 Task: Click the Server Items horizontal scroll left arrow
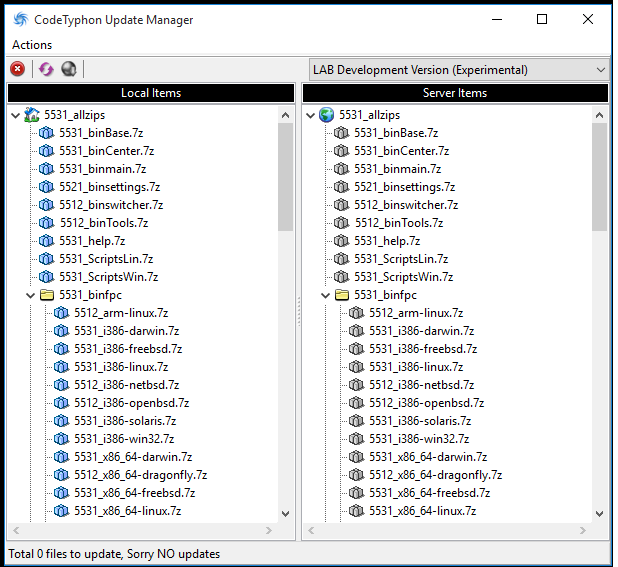311,531
